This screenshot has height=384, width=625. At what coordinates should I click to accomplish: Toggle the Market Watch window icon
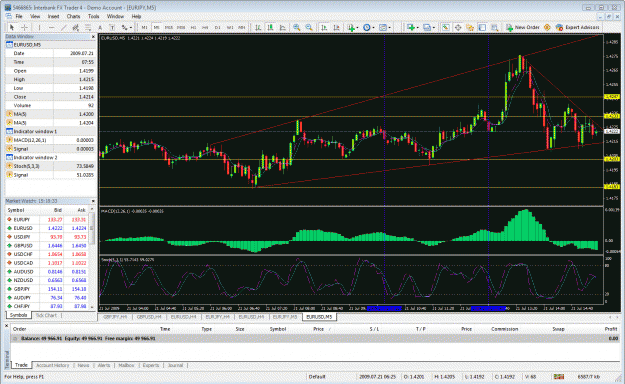click(446, 27)
